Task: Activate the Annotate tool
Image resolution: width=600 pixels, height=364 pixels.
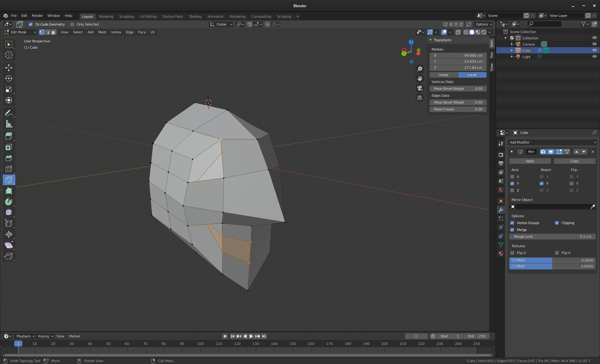Action: [9, 113]
